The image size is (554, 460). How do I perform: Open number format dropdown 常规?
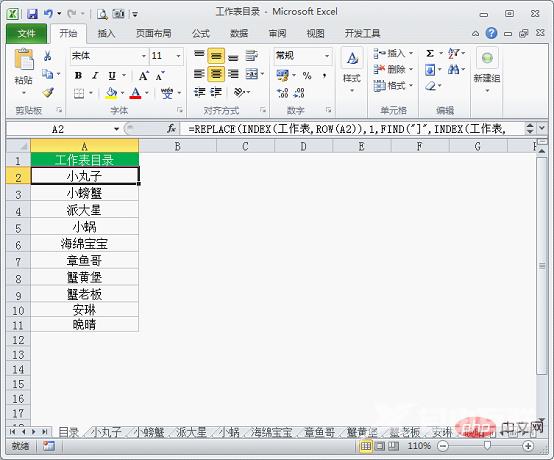click(x=327, y=56)
